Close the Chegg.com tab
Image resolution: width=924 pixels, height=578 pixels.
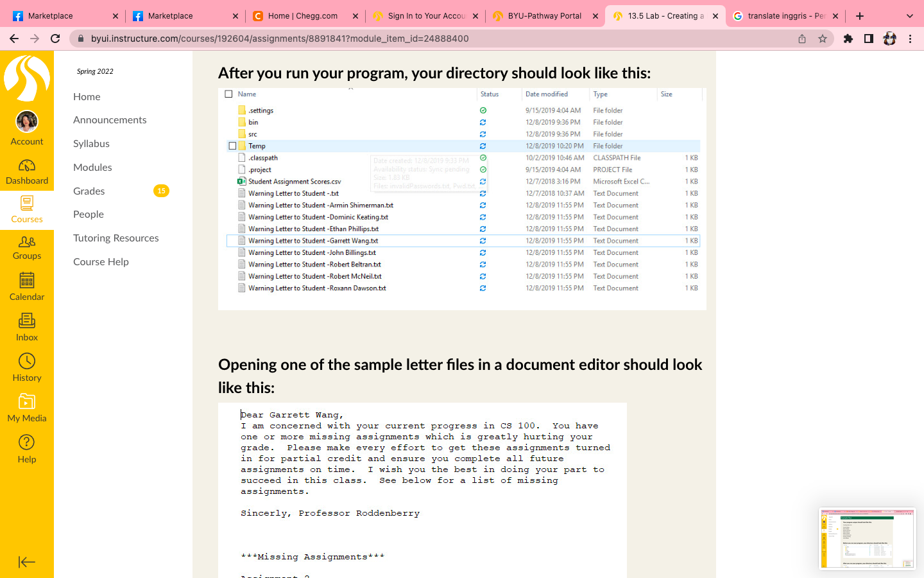click(x=355, y=16)
